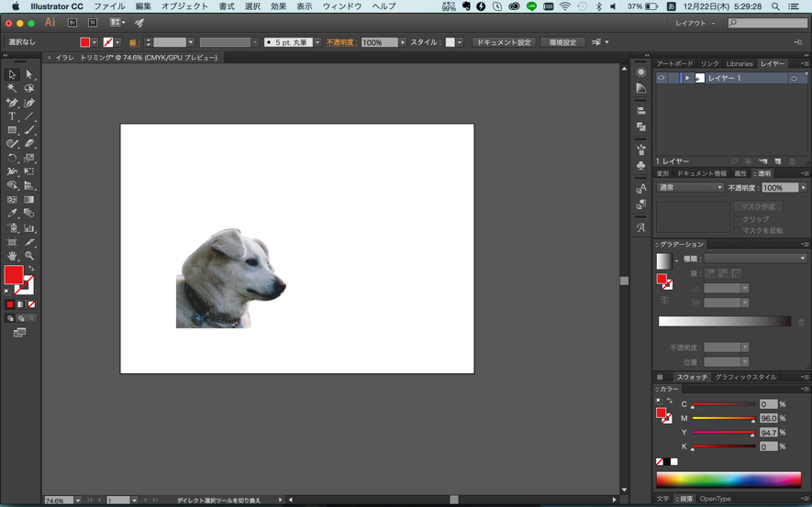Open Adobe Bridge from the Br icon
Image resolution: width=812 pixels, height=507 pixels.
[x=72, y=22]
